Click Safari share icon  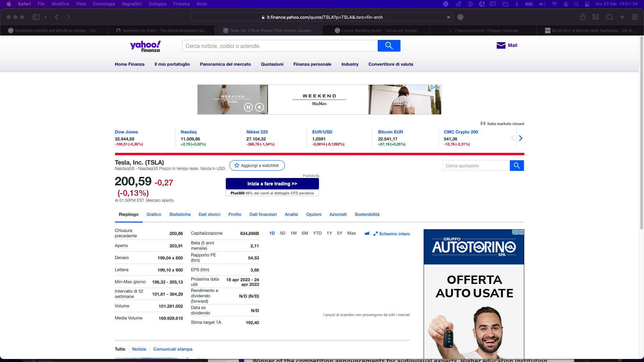(x=583, y=17)
